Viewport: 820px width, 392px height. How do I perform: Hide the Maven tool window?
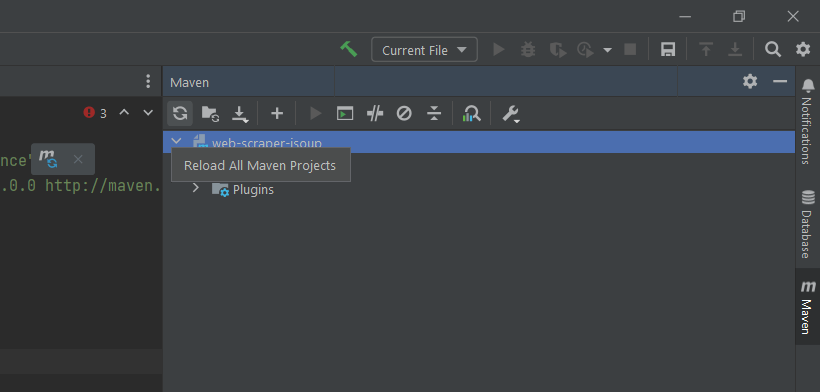(780, 82)
